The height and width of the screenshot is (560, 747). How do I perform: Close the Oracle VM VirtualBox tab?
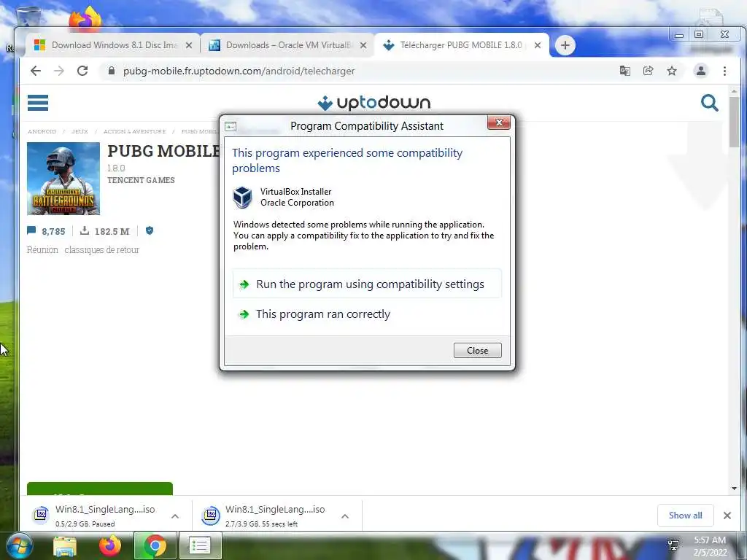[363, 45]
